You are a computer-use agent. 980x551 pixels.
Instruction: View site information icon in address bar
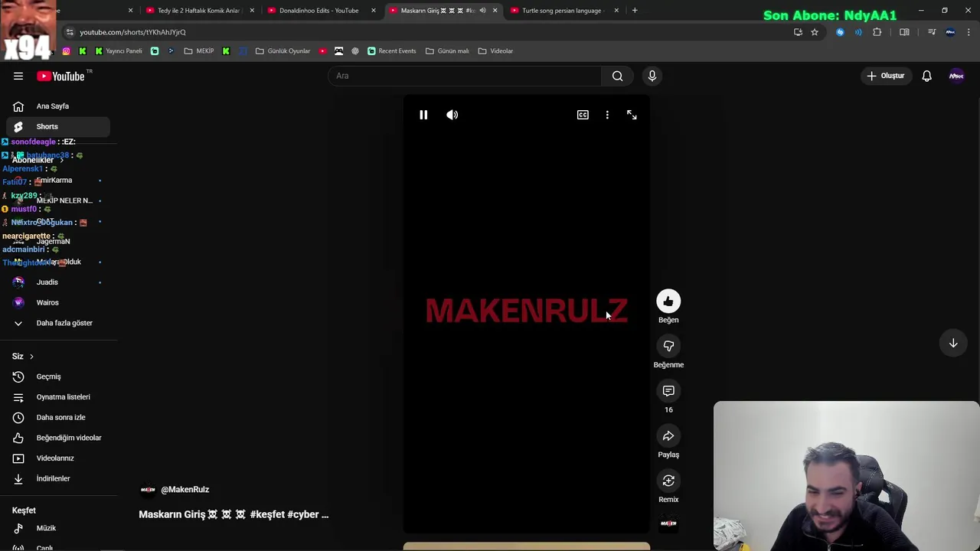(x=70, y=32)
